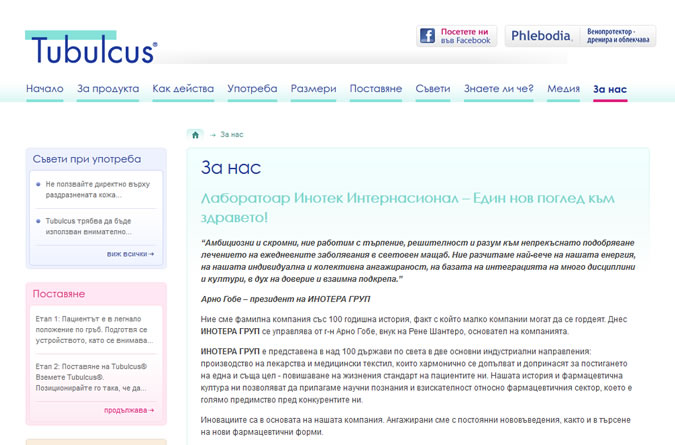Click the 'Амбициозни и скромни' quote paragraph
675x445 pixels.
418,261
